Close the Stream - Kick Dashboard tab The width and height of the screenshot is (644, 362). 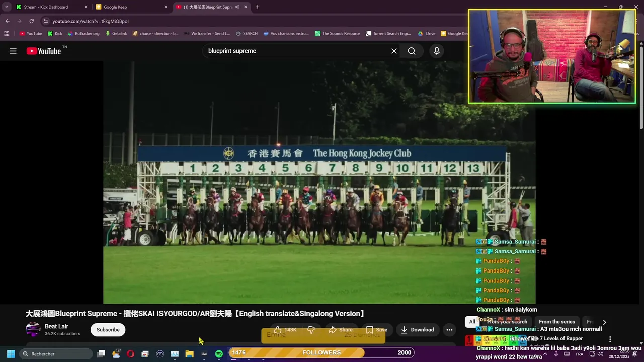(86, 7)
